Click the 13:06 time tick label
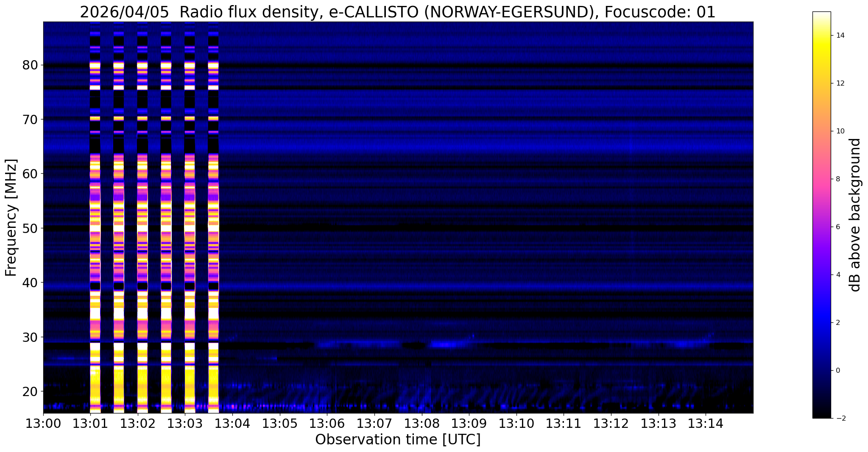868x452 pixels. tap(327, 423)
